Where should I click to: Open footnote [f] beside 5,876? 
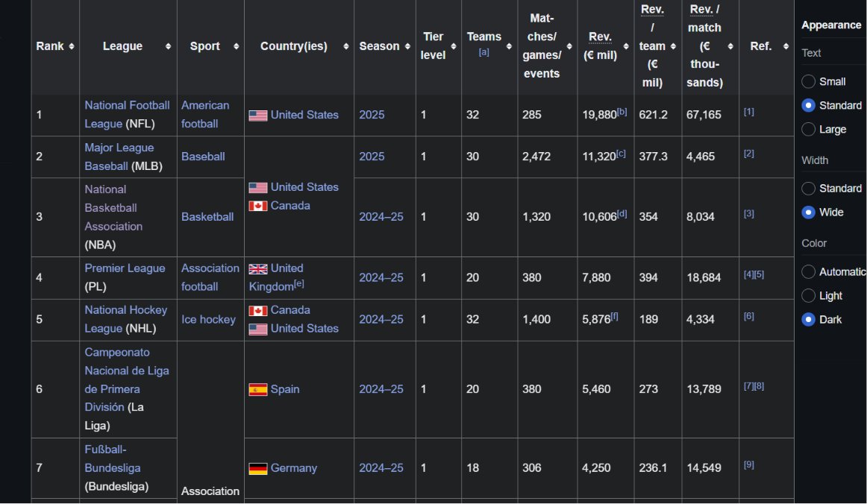pos(614,316)
